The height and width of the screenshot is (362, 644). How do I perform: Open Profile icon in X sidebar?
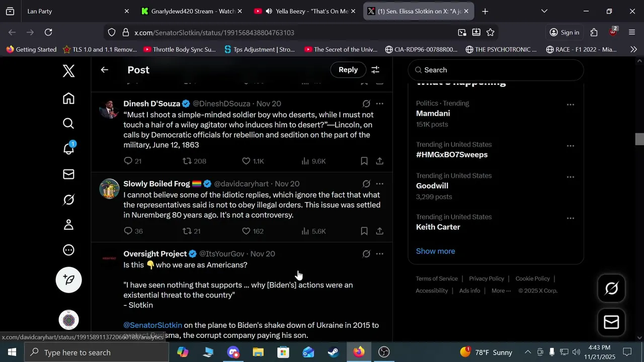click(69, 225)
